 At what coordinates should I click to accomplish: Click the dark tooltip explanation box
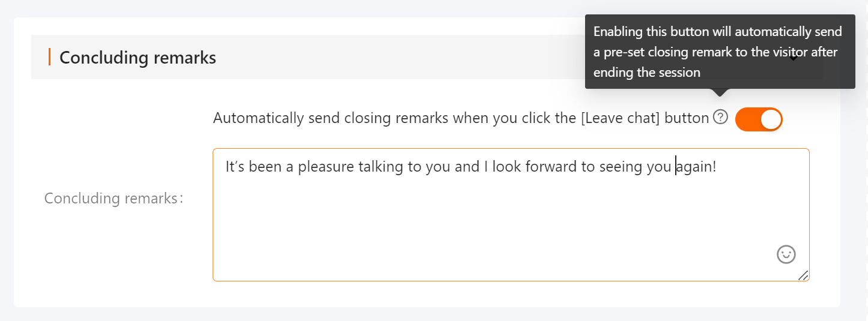(720, 52)
